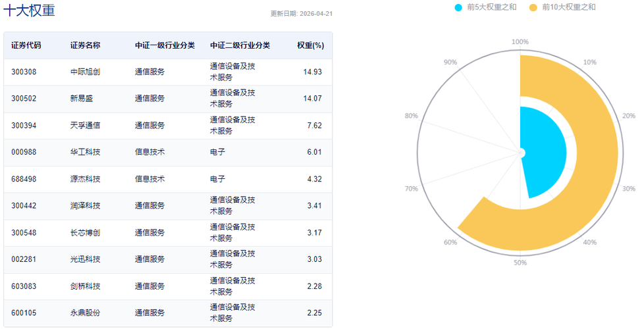Open the 长芯博创 stock name
Image resolution: width=644 pixels, height=329 pixels.
85,232
